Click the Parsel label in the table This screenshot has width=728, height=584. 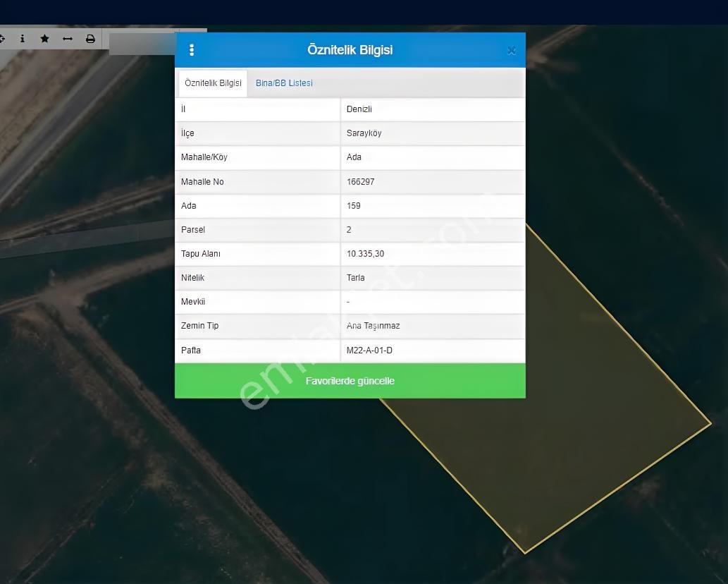click(x=193, y=230)
